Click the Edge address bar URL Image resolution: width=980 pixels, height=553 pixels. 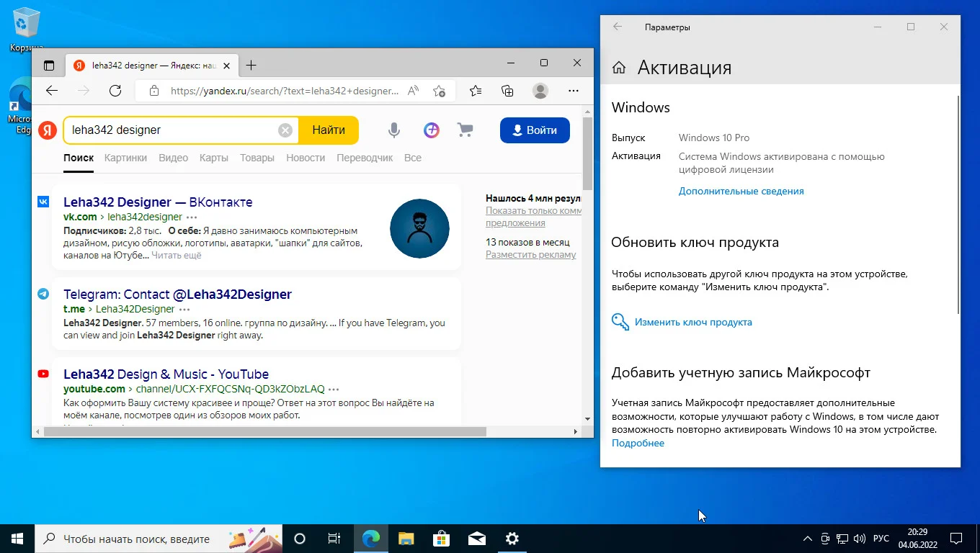285,91
